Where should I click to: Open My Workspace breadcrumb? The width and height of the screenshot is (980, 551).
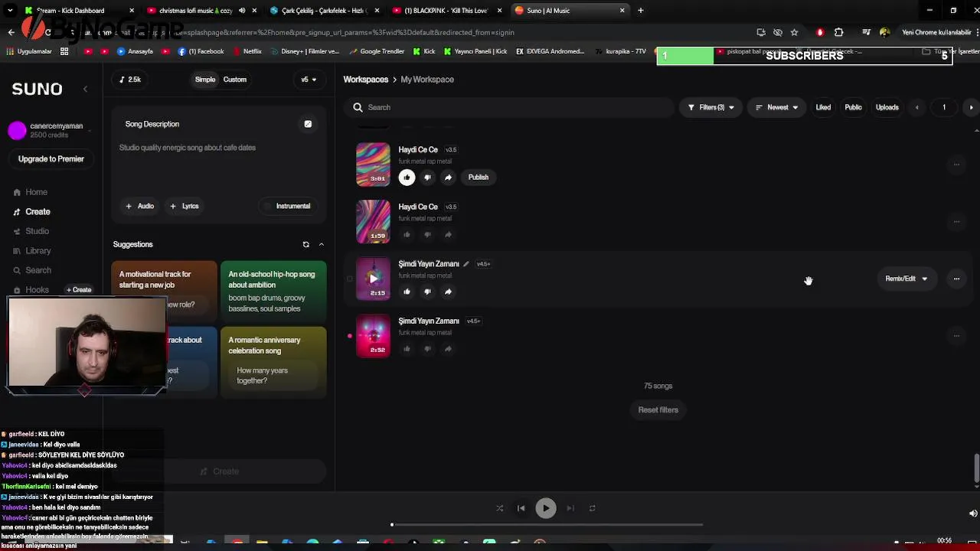click(x=427, y=80)
